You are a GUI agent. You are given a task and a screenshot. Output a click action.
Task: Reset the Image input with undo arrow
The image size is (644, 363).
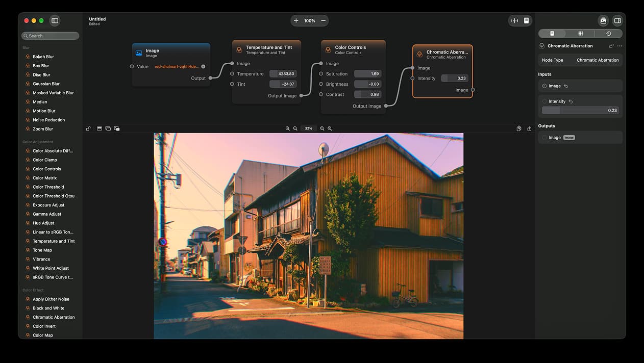(x=566, y=86)
